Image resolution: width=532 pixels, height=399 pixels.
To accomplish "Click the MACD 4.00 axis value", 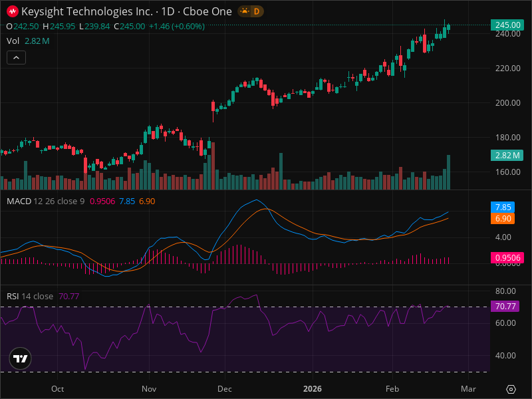I will [503, 237].
